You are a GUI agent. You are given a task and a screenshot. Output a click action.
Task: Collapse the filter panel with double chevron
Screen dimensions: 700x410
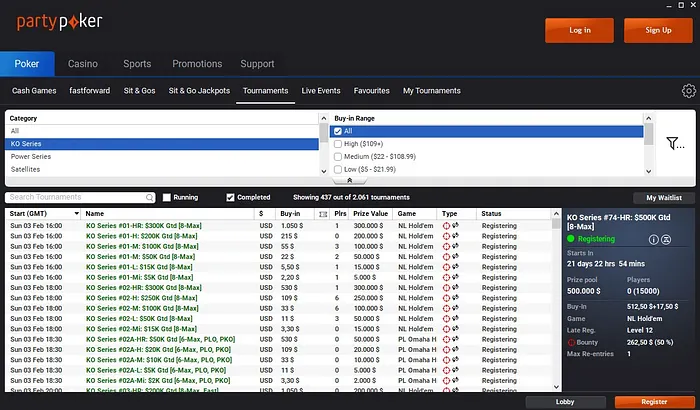point(350,180)
